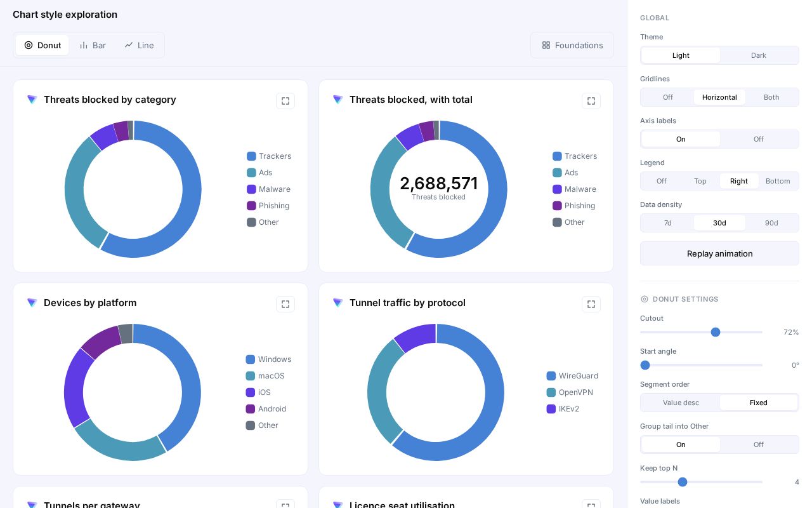This screenshot has width=812, height=508.
Task: Click the Phishing legend item in Threats blocked by category
Action: click(268, 206)
